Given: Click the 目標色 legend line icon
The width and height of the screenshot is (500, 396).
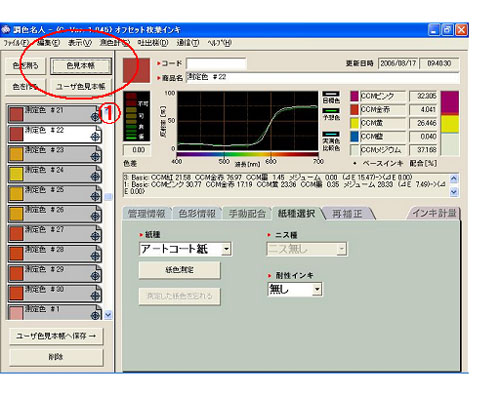Looking at the screenshot, I should coord(331,94).
